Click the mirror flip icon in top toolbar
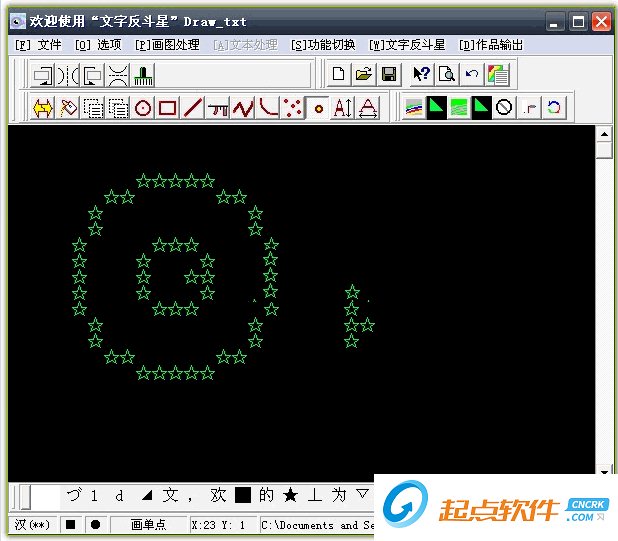618x541 pixels. click(68, 75)
